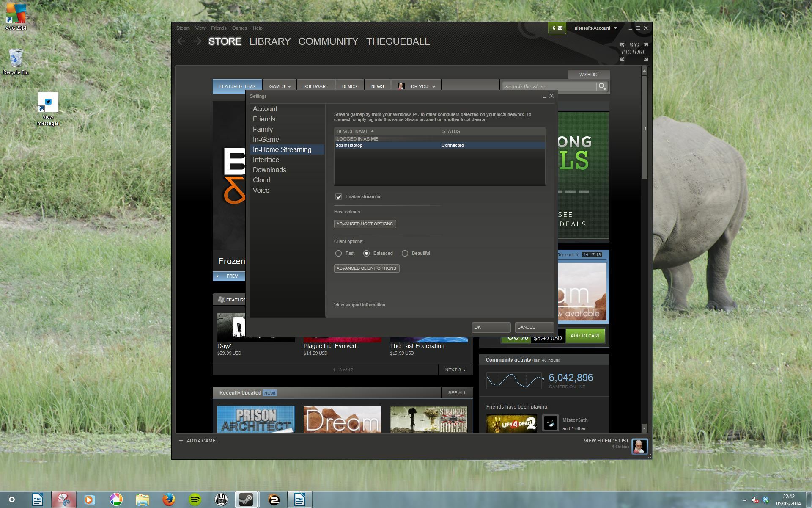Switch to the Community tab
The height and width of the screenshot is (508, 812).
pos(328,41)
